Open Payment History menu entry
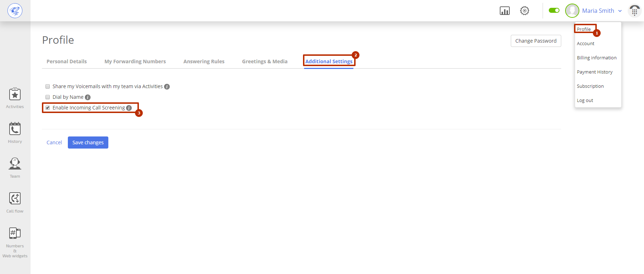 point(595,72)
